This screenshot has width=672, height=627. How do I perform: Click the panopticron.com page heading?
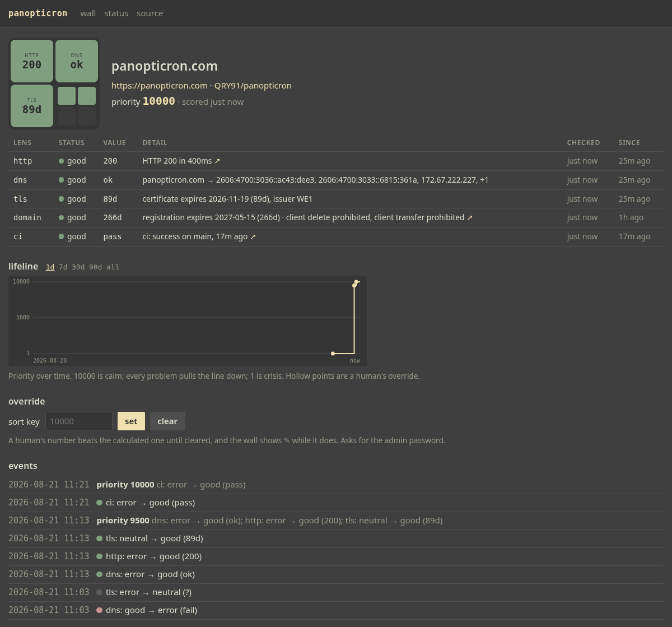click(x=165, y=66)
